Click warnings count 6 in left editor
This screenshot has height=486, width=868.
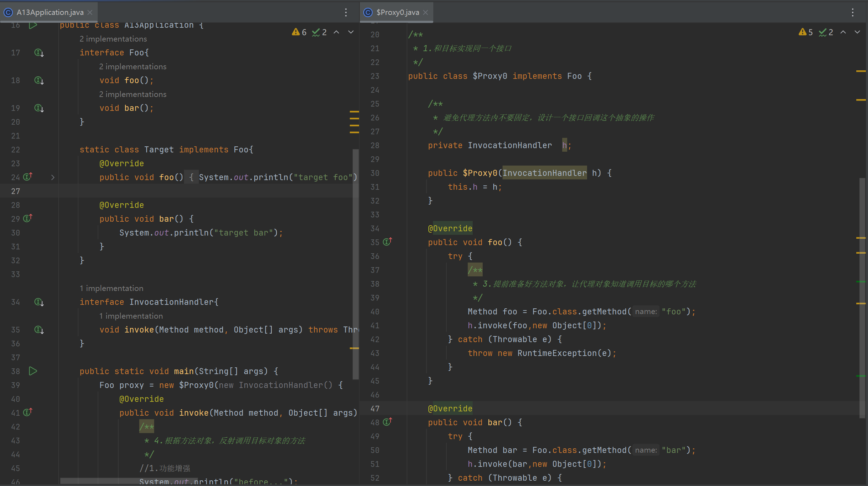(299, 32)
